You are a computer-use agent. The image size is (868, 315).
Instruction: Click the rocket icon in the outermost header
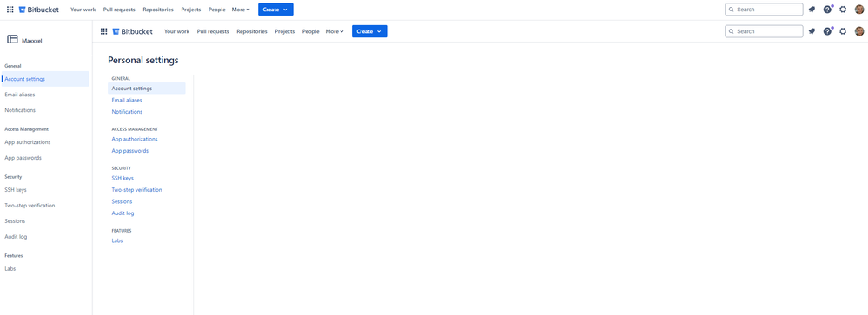click(x=812, y=10)
